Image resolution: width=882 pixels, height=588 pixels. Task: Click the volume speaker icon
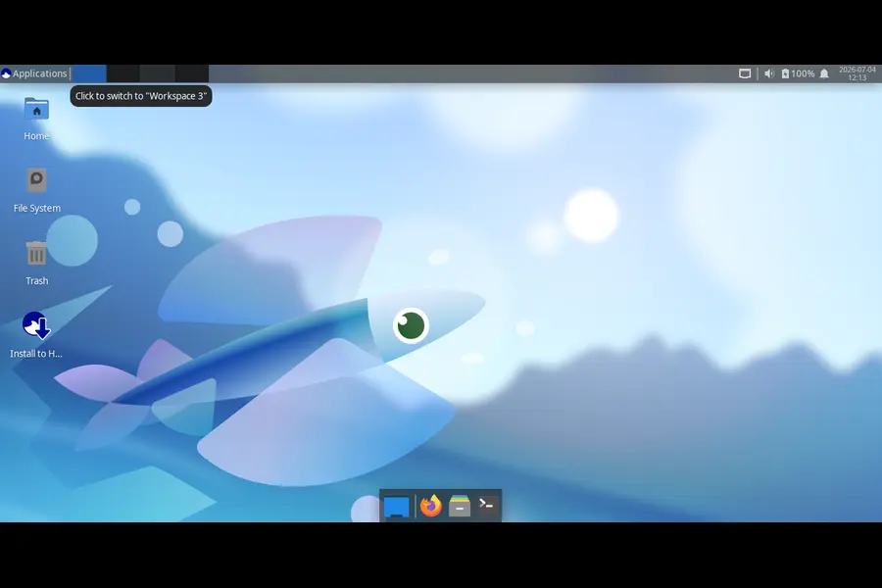tap(769, 73)
